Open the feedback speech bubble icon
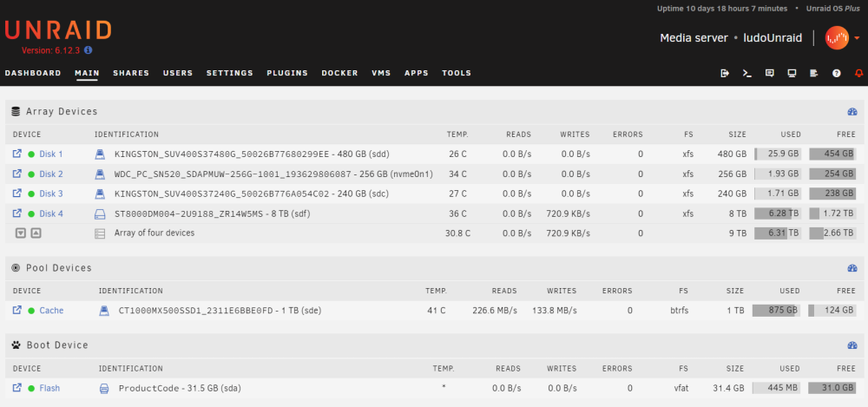 (769, 73)
